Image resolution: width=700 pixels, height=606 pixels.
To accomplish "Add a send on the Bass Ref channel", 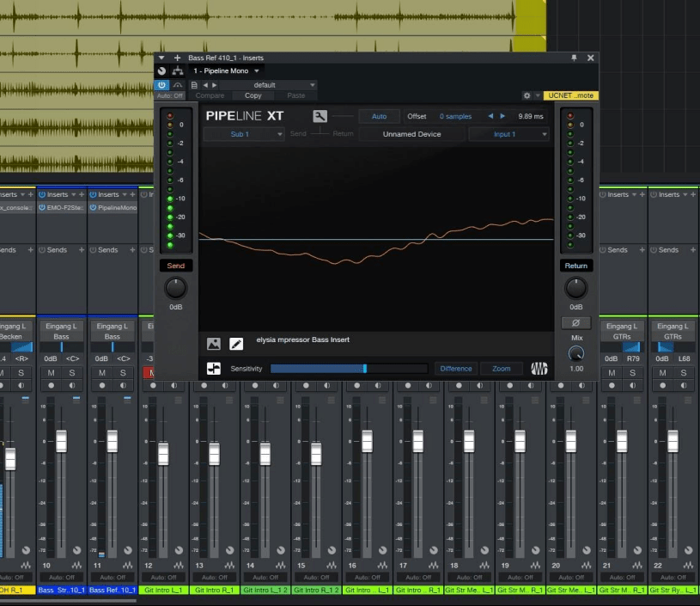I will pos(132,250).
